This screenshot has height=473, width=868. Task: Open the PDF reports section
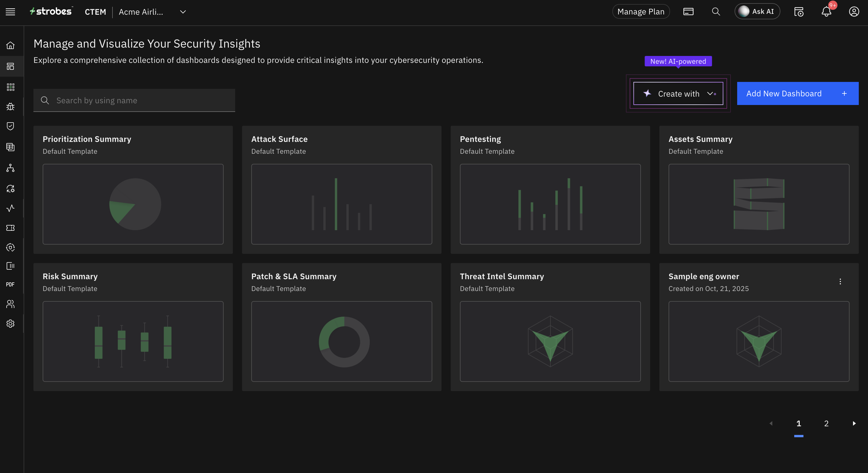click(x=10, y=284)
